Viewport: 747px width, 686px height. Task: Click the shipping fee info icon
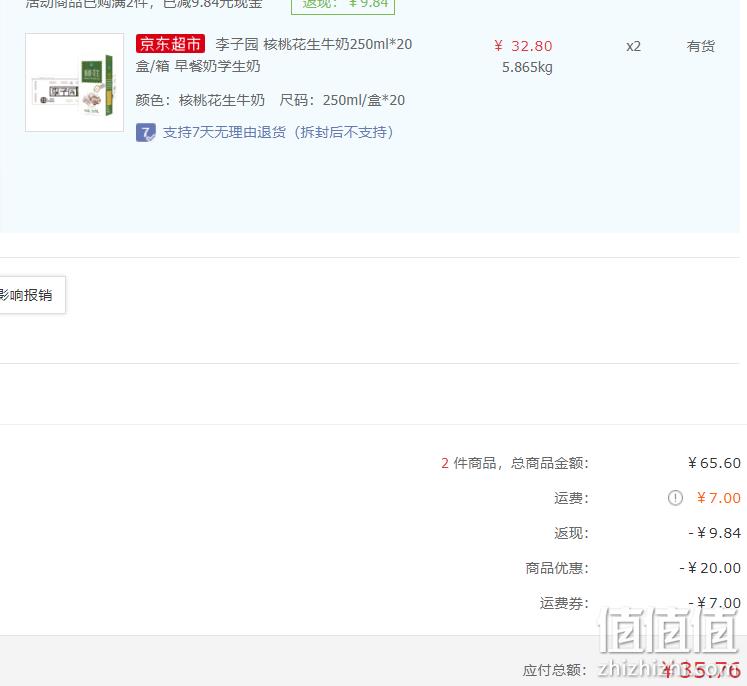pos(675,498)
